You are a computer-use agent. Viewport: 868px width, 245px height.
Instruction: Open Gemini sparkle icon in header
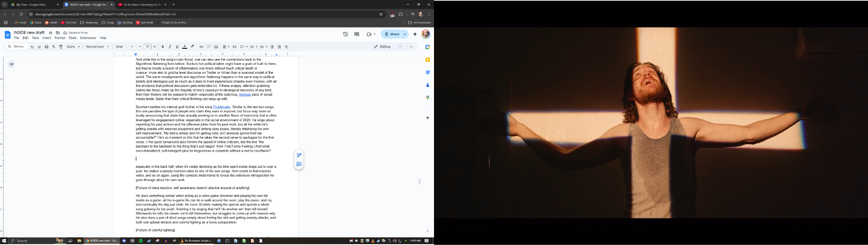[415, 34]
